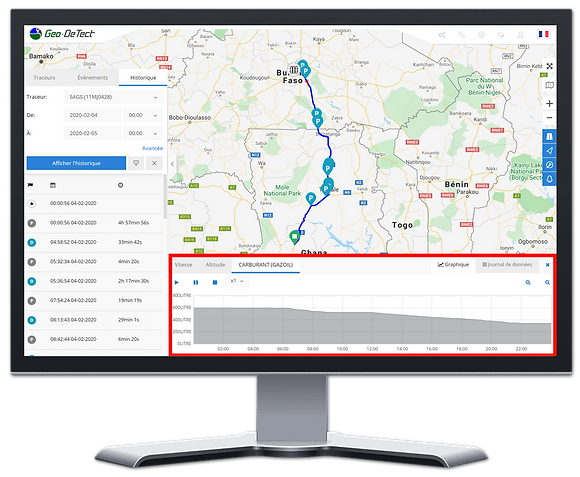Viewport: 580px width, 477px height.
Task: Select the CARBURANT (GAZOIL) tab
Action: pyautogui.click(x=266, y=265)
